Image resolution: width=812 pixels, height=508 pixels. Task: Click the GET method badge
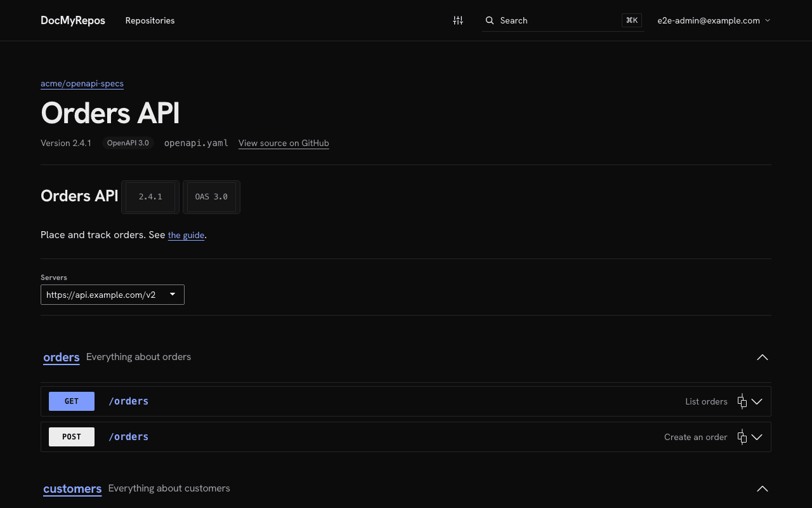coord(72,401)
